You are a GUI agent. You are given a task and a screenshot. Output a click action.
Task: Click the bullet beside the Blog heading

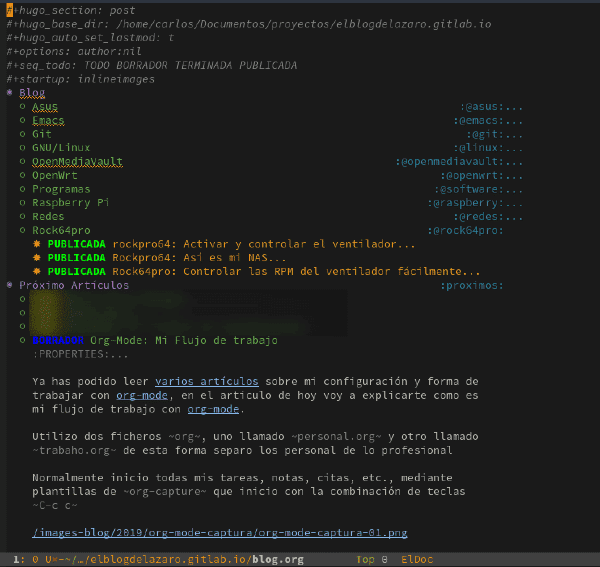(10, 93)
